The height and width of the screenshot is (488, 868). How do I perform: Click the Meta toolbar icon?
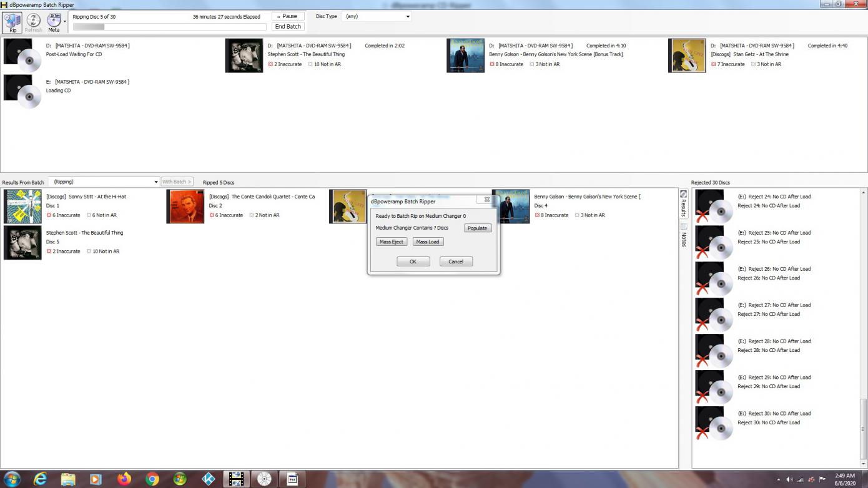[x=54, y=22]
